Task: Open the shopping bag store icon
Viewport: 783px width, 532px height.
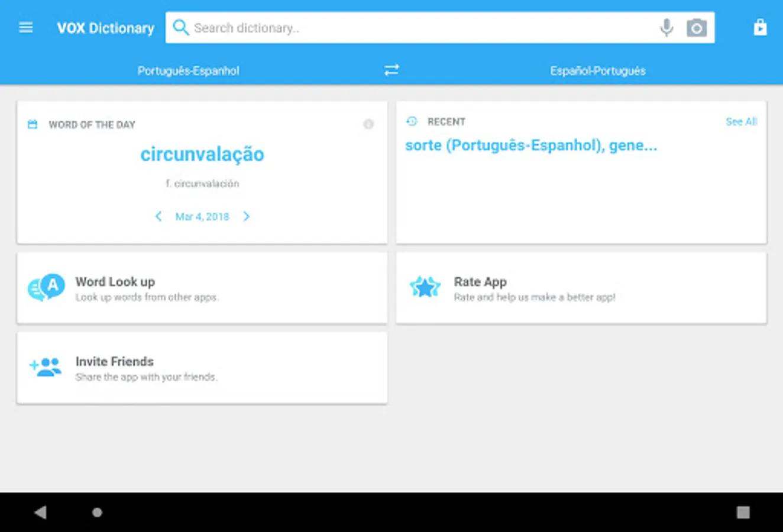Action: click(x=761, y=27)
